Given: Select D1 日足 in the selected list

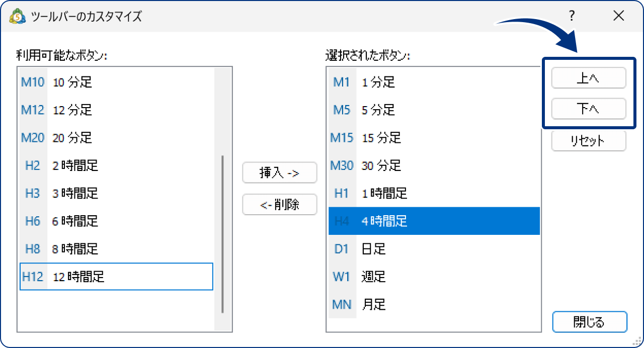Looking at the screenshot, I should pos(433,248).
